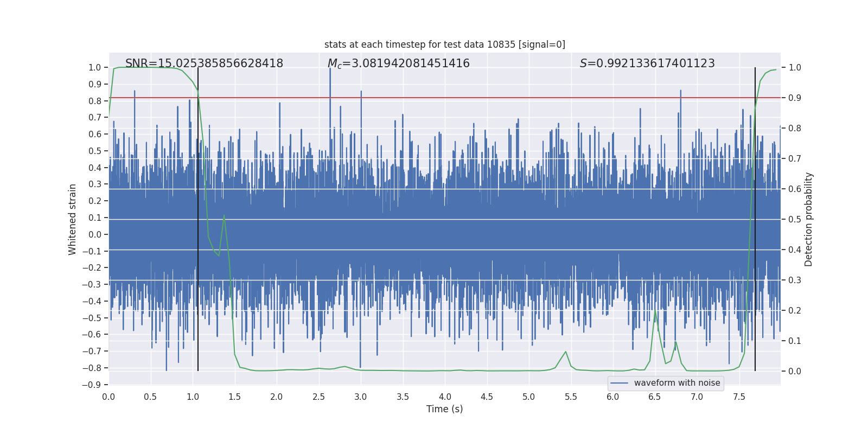Viewport: 868px width, 434px height.
Task: Click the chirp mass Mc annotation
Action: (398, 63)
